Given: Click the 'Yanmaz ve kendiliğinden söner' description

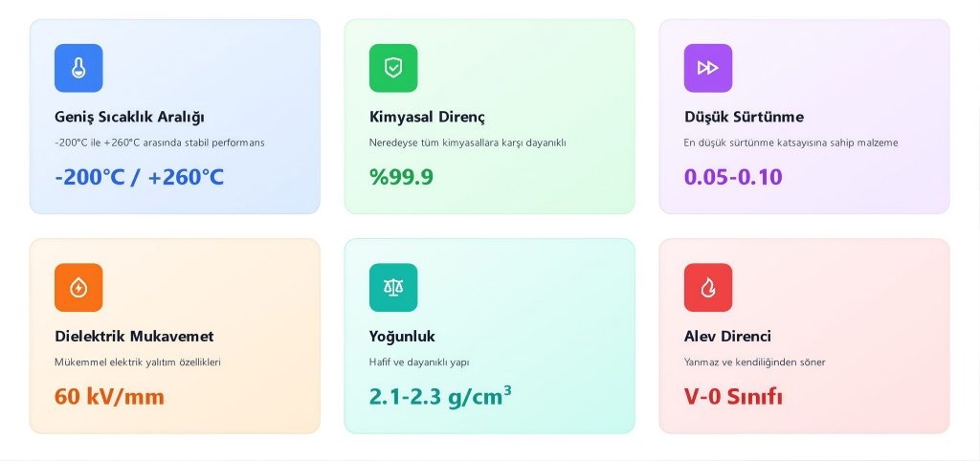Looking at the screenshot, I should click(x=754, y=362).
